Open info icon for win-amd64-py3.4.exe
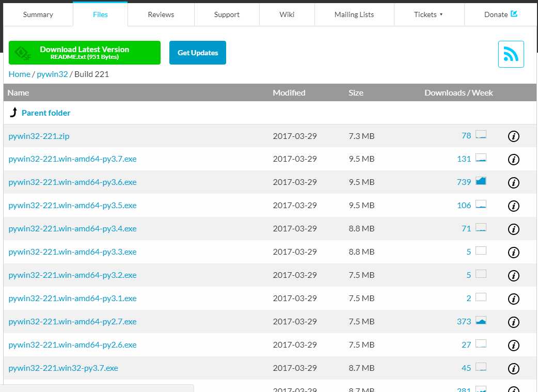The width and height of the screenshot is (538, 392). [x=513, y=229]
